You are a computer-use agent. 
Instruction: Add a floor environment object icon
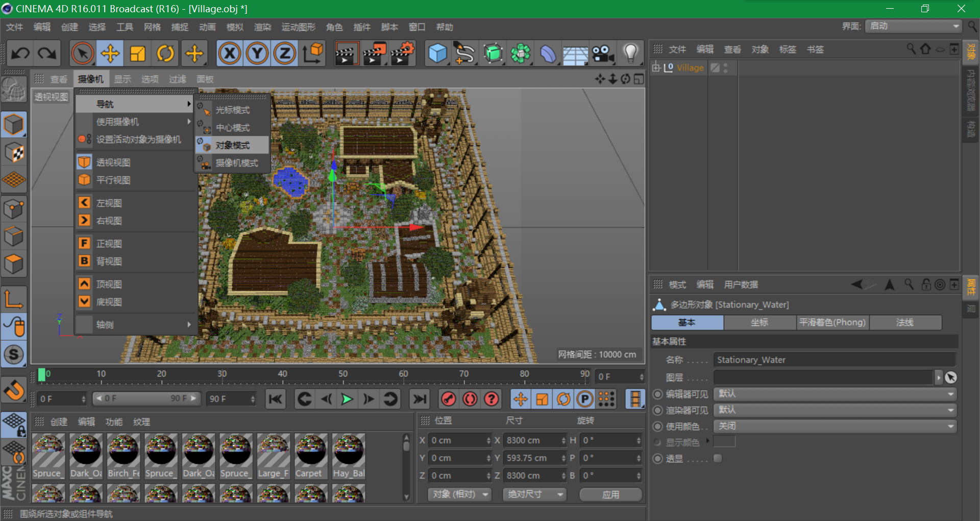[575, 54]
